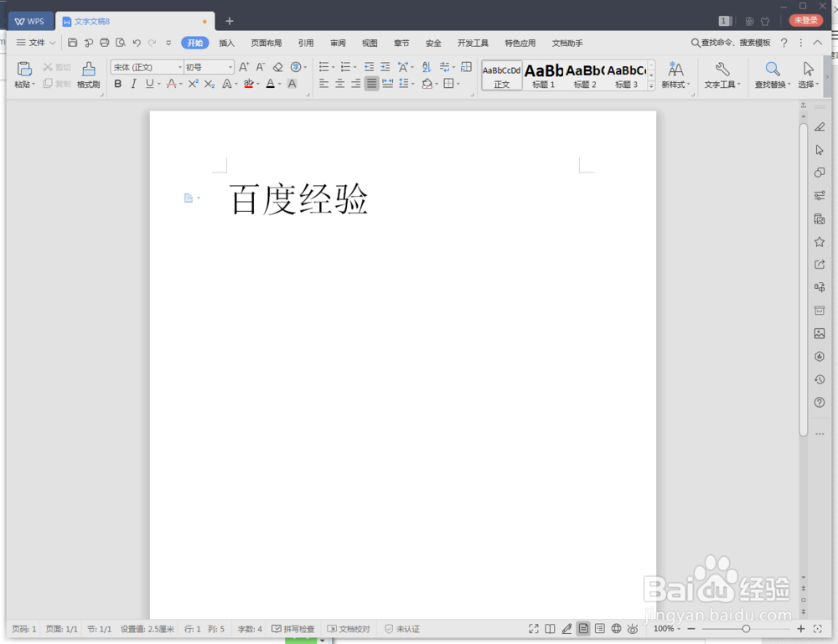Image resolution: width=838 pixels, height=644 pixels.
Task: Click the history clock icon in sidebar
Action: (820, 379)
